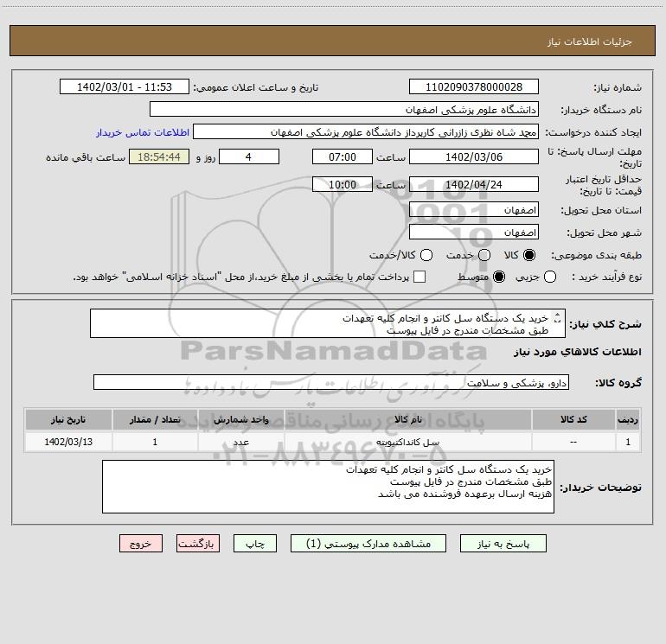Viewport: 666px width, 644px height.
Task: Toggle the اسناد خزانه اسلامی payment checkbox
Action: [419, 277]
